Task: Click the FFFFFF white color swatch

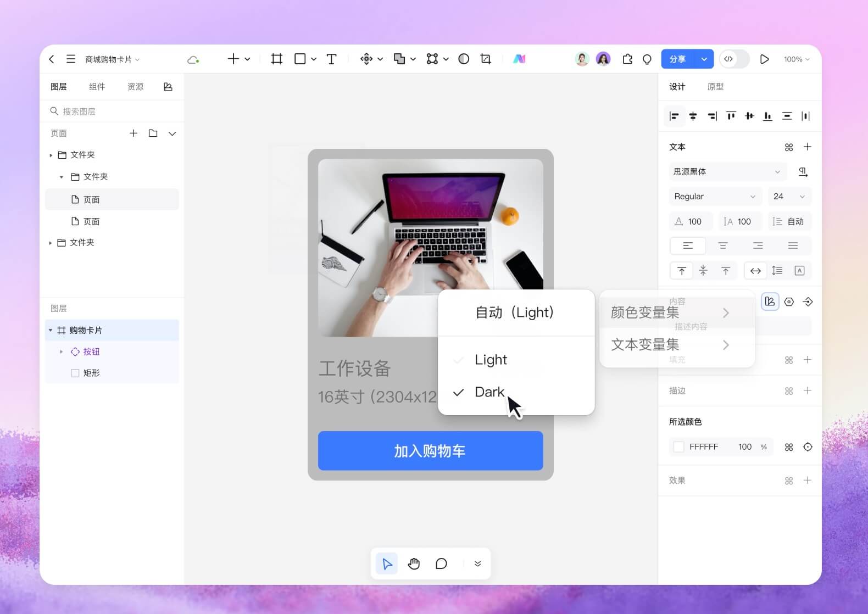Action: pyautogui.click(x=679, y=447)
